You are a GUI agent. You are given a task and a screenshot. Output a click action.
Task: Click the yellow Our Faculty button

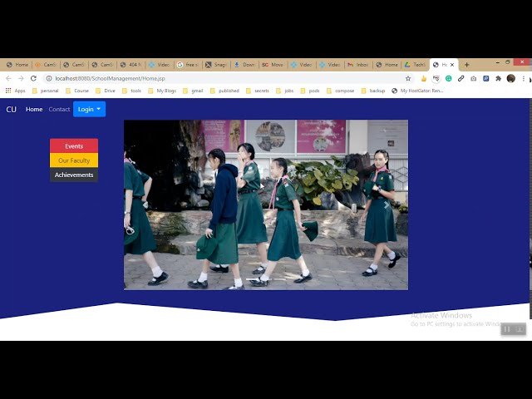click(74, 160)
